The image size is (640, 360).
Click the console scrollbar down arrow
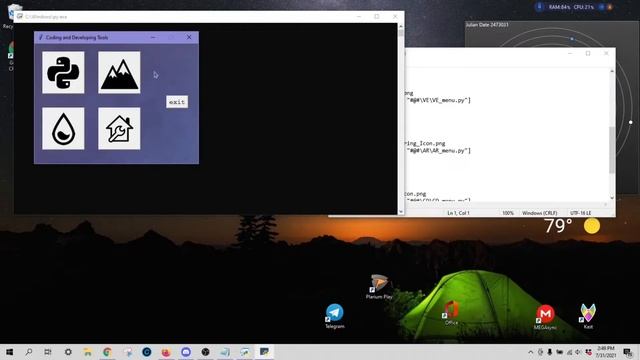(401, 211)
